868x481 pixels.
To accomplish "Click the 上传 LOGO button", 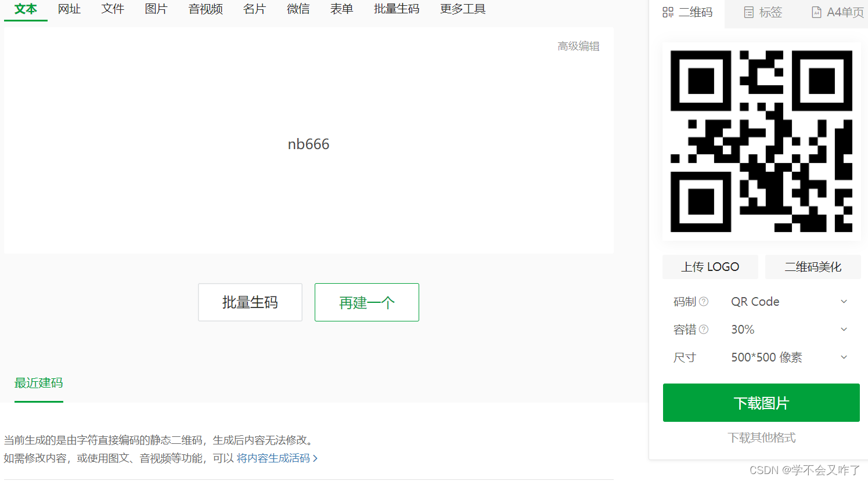I will pos(710,267).
